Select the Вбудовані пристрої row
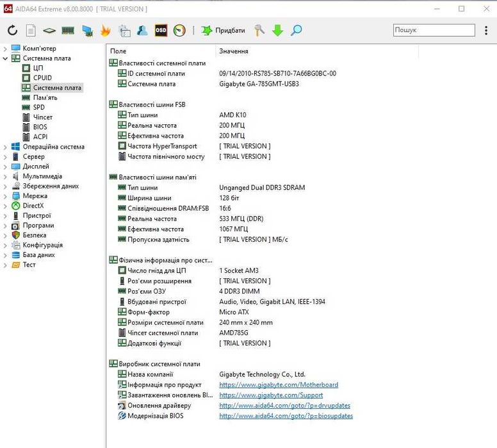497x448 pixels. [221, 302]
